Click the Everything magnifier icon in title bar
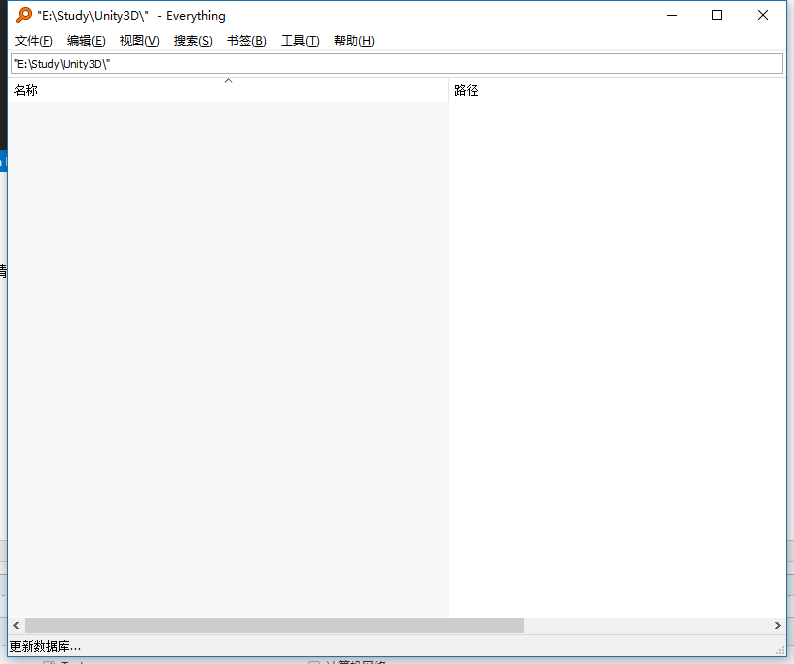Image resolution: width=794 pixels, height=664 pixels. 24,15
